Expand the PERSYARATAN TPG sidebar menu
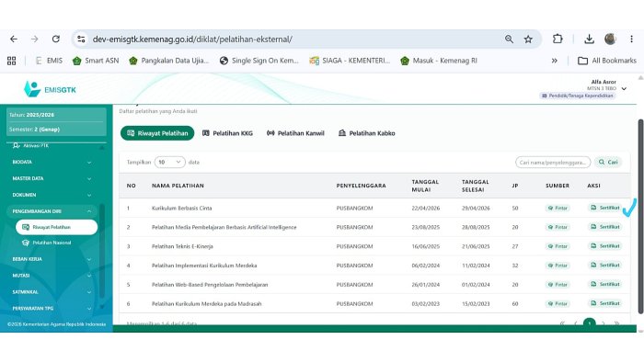The height and width of the screenshot is (362, 644). point(52,309)
